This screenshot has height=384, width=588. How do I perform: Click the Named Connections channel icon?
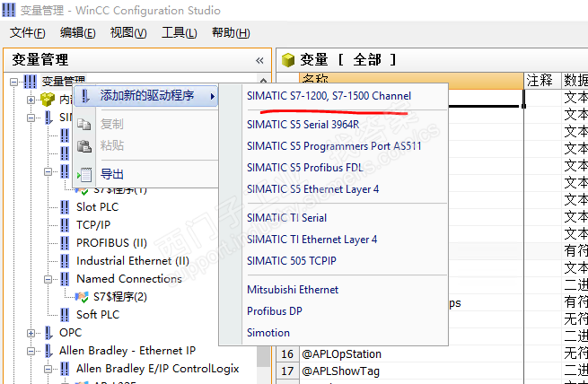pos(65,279)
